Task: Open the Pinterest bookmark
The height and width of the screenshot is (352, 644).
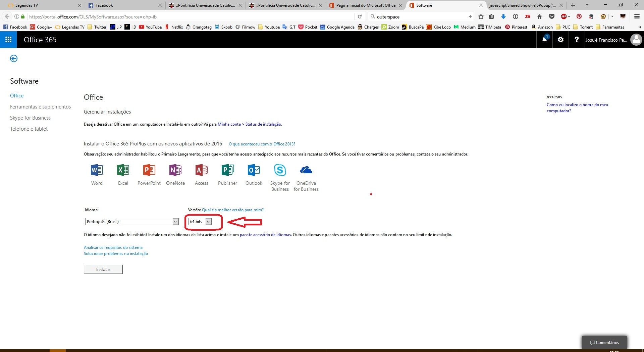Action: (516, 27)
